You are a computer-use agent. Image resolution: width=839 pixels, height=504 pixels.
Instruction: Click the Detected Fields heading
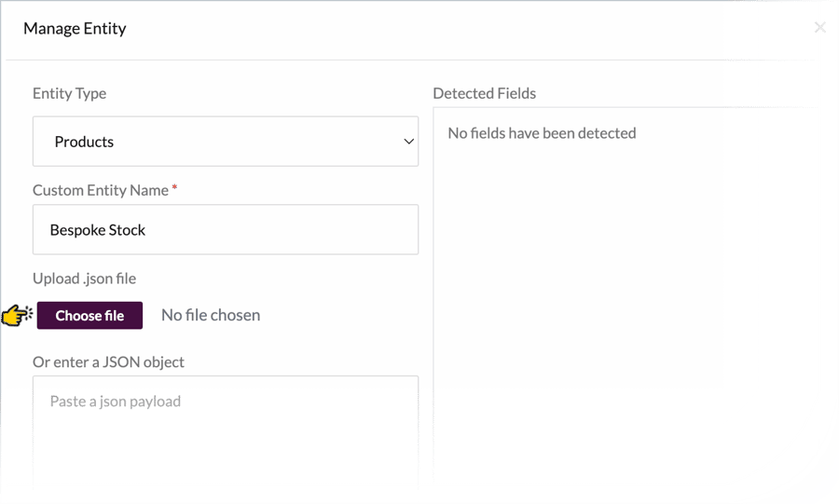pyautogui.click(x=484, y=93)
